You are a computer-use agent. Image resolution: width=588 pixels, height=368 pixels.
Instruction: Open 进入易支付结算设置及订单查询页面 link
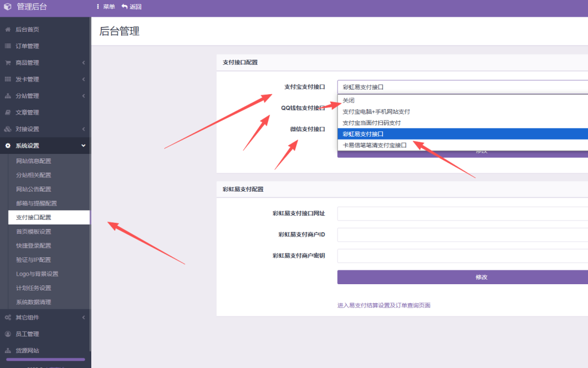(x=384, y=305)
